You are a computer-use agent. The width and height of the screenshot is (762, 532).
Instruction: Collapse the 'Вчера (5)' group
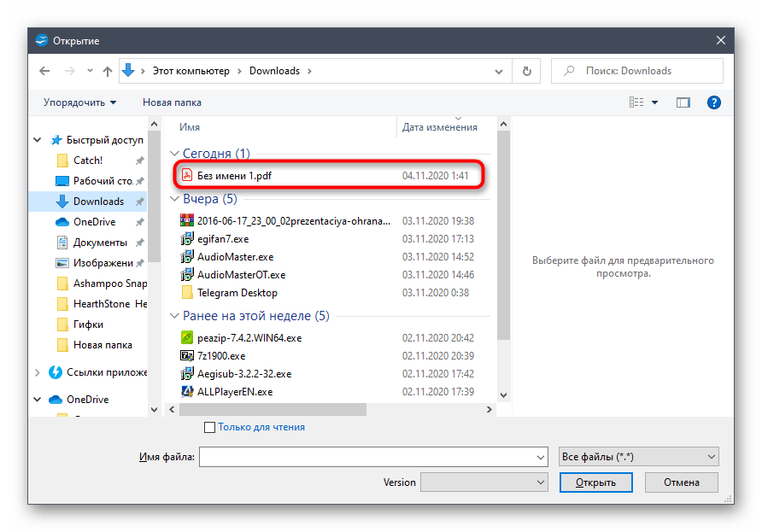174,199
